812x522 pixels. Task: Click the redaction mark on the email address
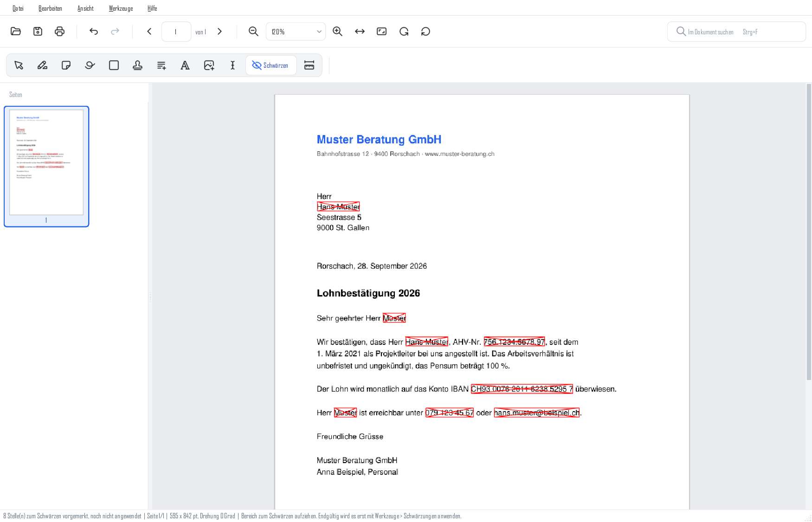coord(537,412)
